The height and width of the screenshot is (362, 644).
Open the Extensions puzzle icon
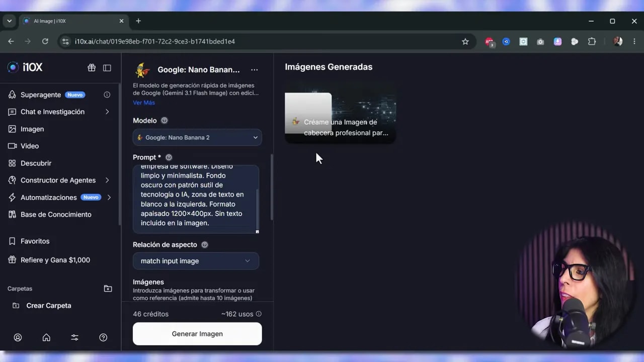pyautogui.click(x=592, y=41)
